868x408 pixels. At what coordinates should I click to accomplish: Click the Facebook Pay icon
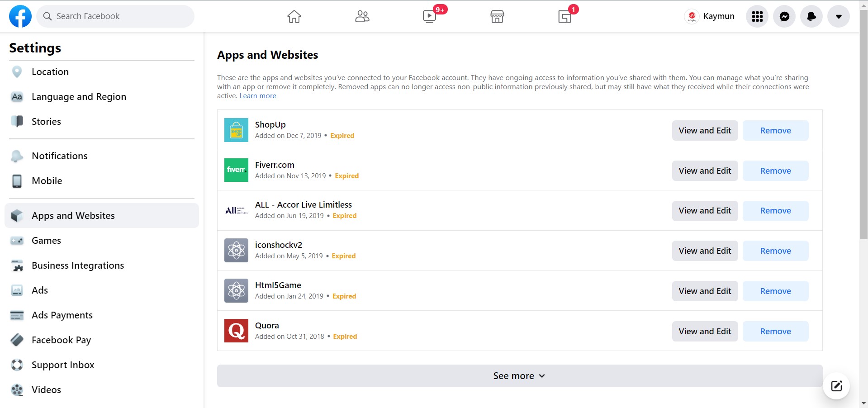(x=17, y=340)
